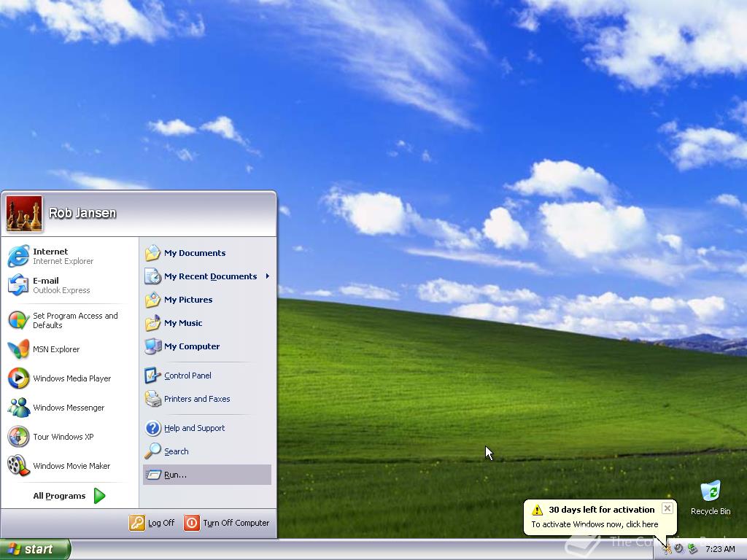The width and height of the screenshot is (747, 560).
Task: Click "My Music" label
Action: [183, 323]
